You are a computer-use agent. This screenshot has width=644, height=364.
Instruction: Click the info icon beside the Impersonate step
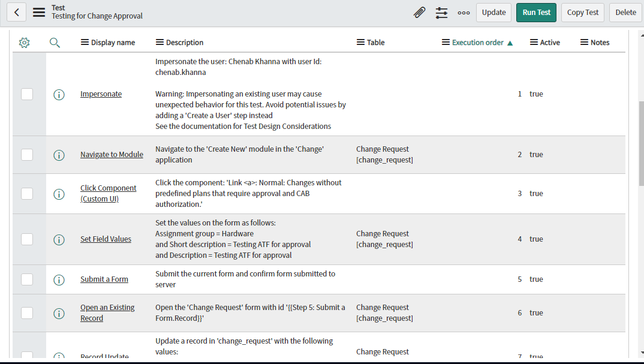pos(59,94)
